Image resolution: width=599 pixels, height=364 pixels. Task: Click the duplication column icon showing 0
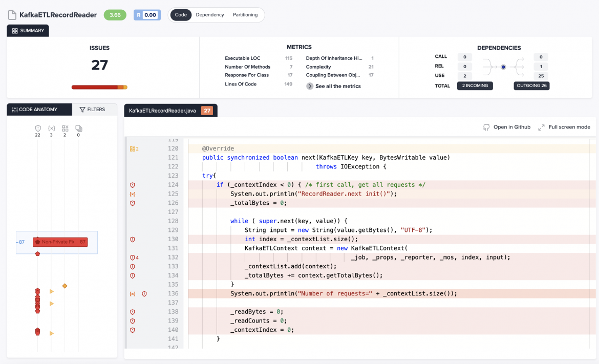coord(78,129)
